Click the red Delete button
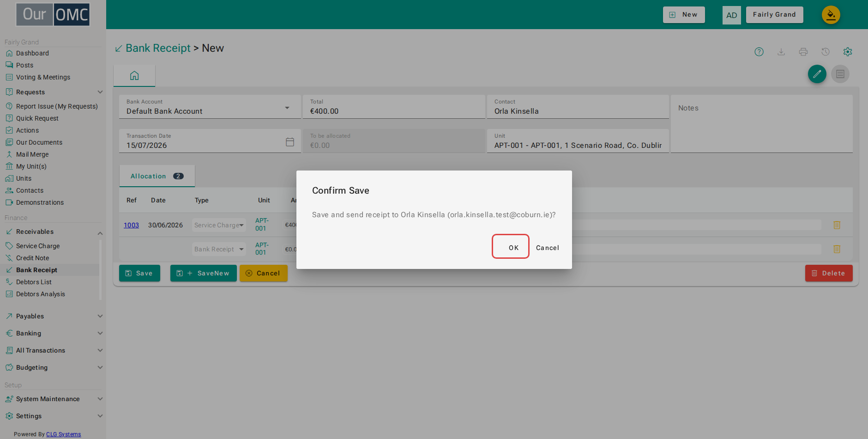Viewport: 868px width, 439px height. (829, 273)
